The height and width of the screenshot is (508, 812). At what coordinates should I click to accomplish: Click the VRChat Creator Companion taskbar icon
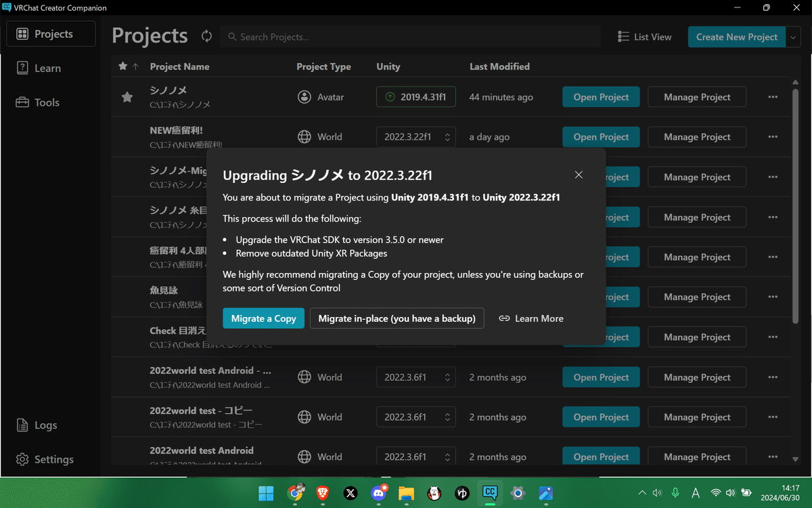[x=489, y=493]
